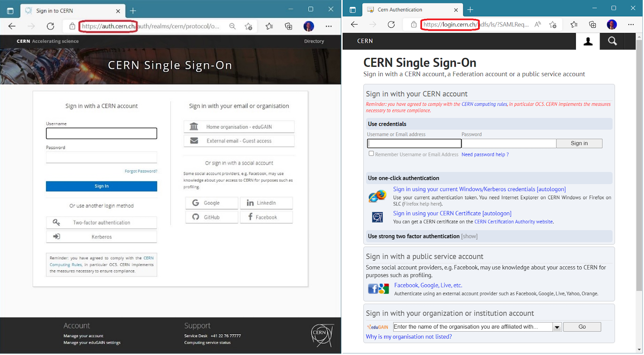This screenshot has width=644, height=355.
Task: Open profile avatar in right browser window
Action: pos(612,25)
